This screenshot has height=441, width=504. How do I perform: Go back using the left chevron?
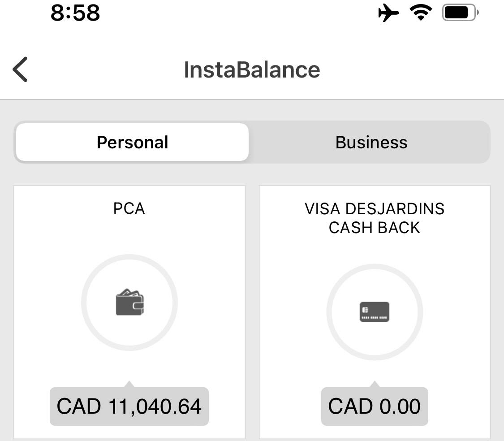[20, 69]
